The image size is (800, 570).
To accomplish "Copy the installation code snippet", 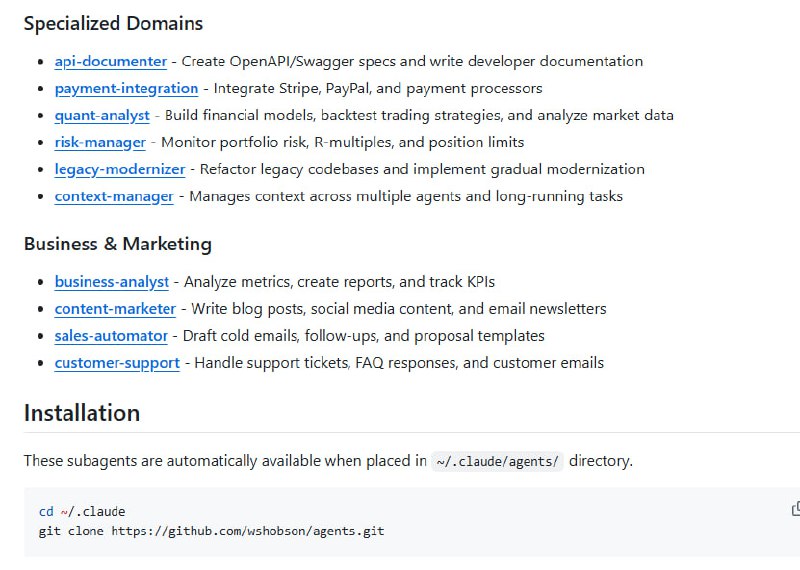I will 795,510.
